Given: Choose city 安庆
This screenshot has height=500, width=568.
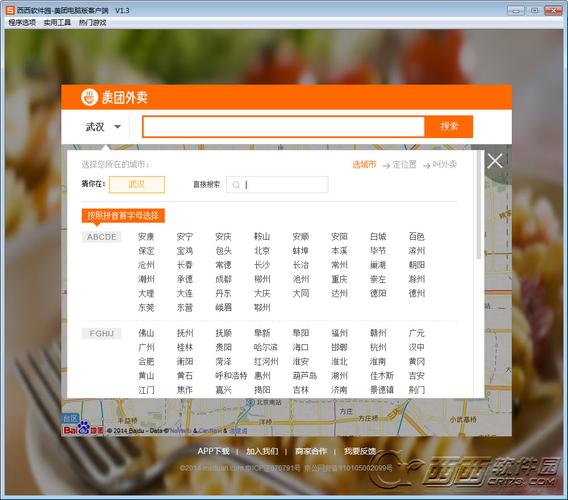Looking at the screenshot, I should pos(223,237).
